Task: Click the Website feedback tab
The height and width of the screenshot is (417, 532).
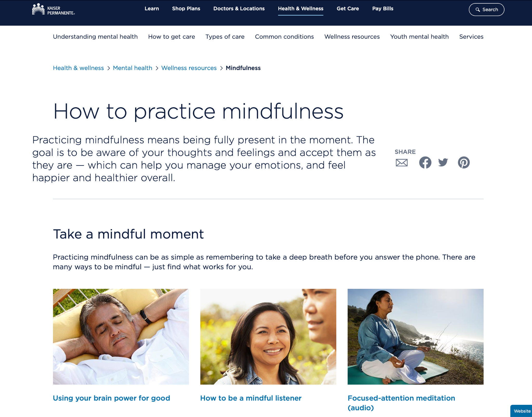Action: click(521, 411)
